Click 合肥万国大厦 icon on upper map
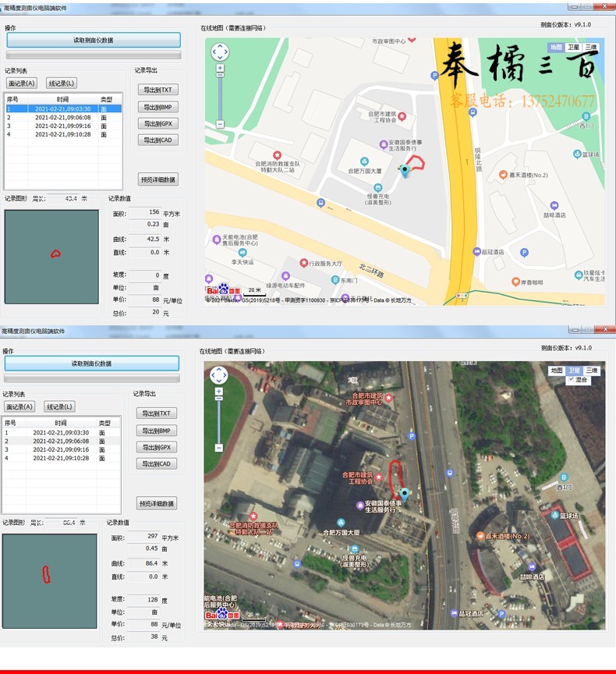 click(x=364, y=161)
